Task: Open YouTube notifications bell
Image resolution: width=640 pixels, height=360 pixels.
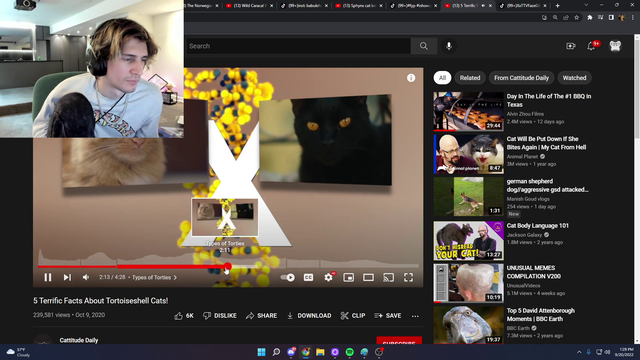Action: pyautogui.click(x=591, y=46)
